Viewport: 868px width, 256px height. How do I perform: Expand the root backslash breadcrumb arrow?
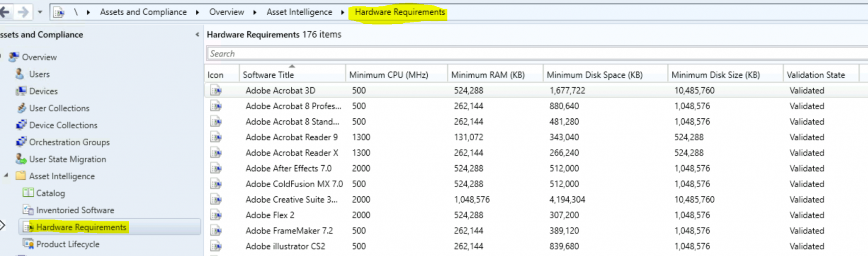pyautogui.click(x=88, y=12)
